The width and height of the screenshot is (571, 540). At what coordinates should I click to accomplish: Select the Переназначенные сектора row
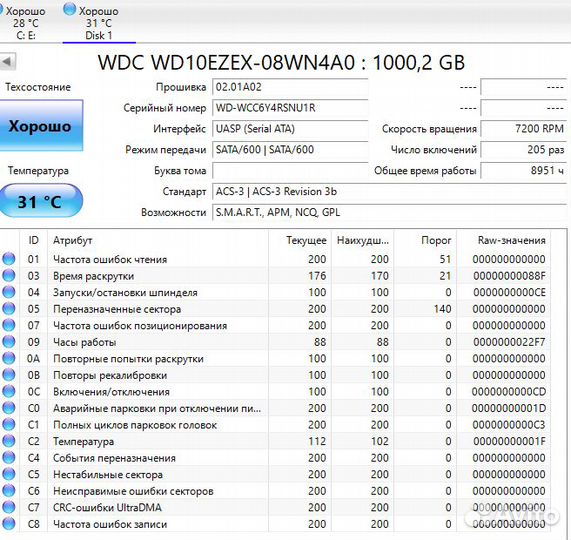pyautogui.click(x=275, y=309)
